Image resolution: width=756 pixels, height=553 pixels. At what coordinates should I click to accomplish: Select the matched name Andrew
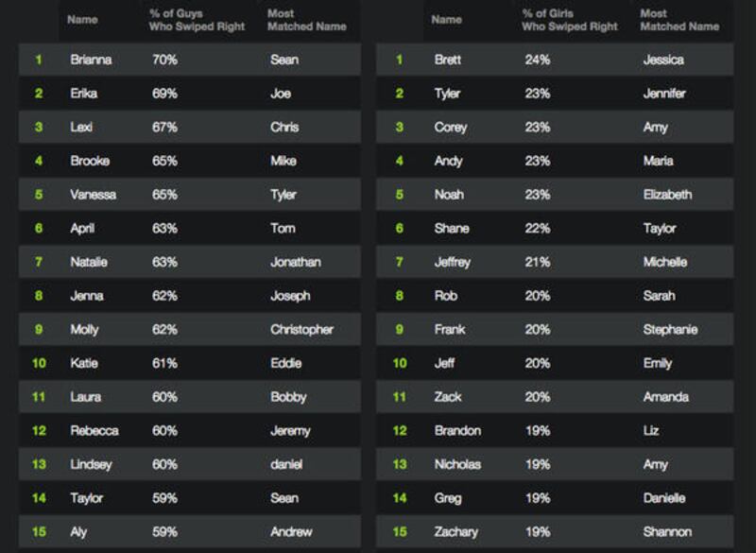pyautogui.click(x=290, y=532)
